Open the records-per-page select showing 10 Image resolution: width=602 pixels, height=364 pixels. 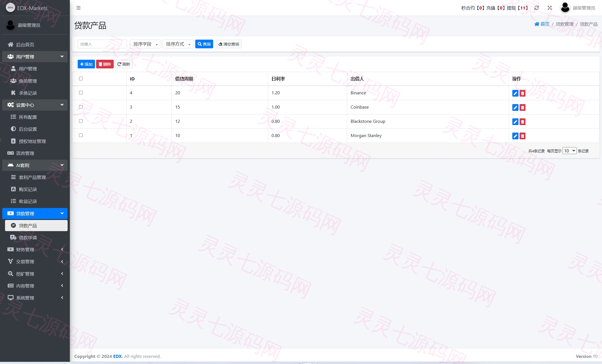click(569, 151)
